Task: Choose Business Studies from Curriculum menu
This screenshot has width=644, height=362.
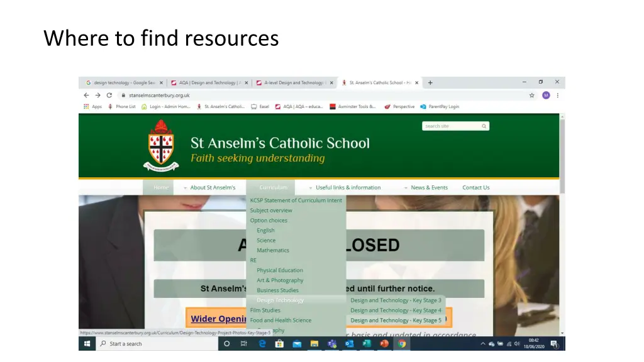Action: point(277,290)
